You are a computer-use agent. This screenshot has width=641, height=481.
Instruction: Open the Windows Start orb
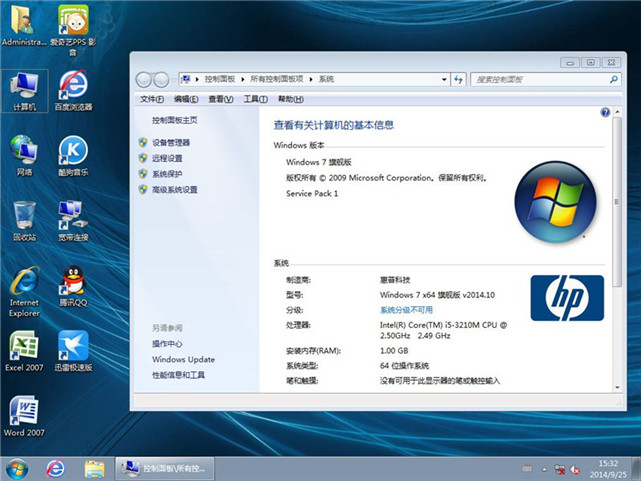coord(17,468)
